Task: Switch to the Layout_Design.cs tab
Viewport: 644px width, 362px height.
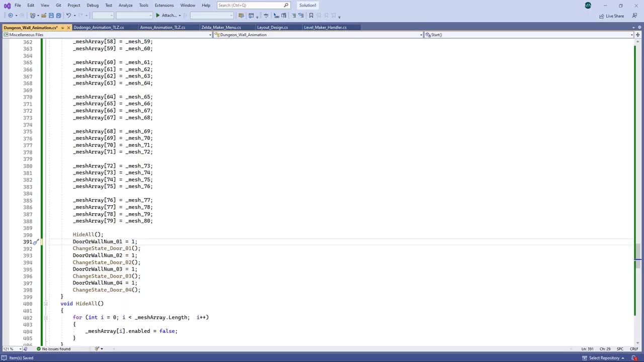Action: coord(273,28)
